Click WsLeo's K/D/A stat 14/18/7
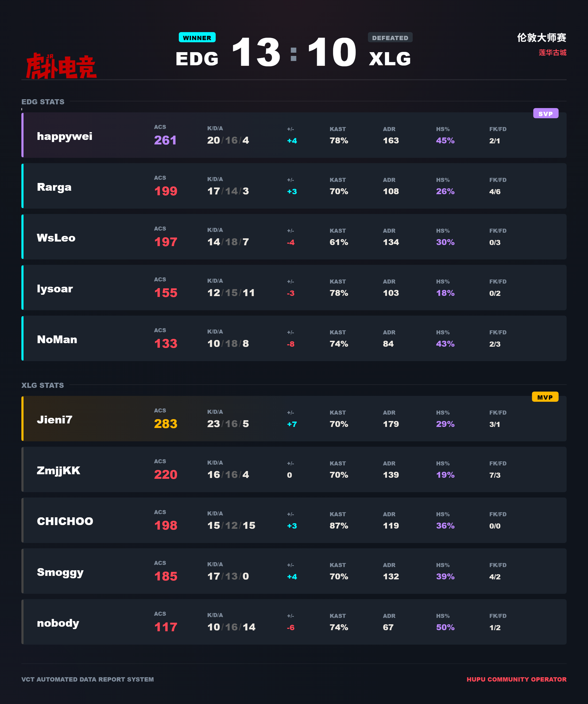The height and width of the screenshot is (704, 588). click(228, 242)
